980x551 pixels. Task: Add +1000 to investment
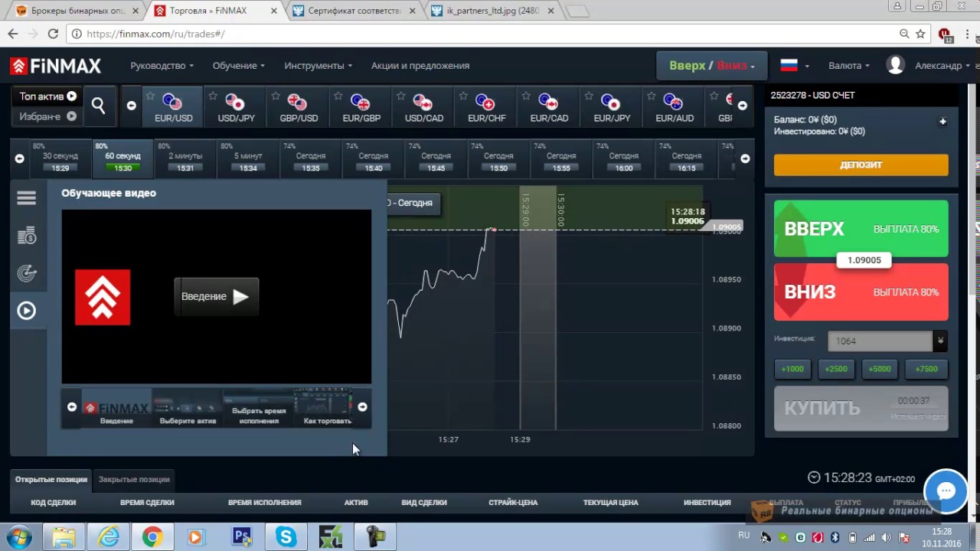(792, 369)
